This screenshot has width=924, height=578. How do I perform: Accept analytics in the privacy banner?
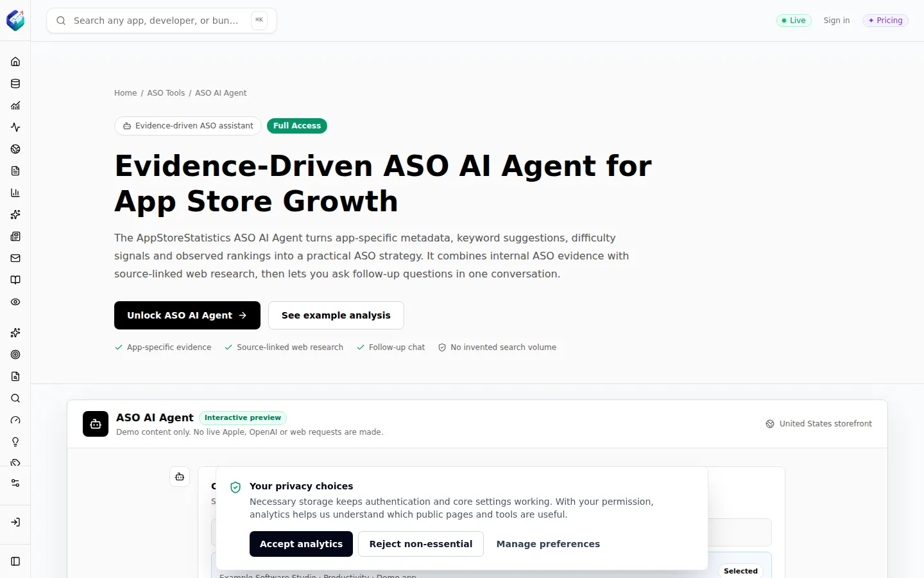tap(301, 544)
